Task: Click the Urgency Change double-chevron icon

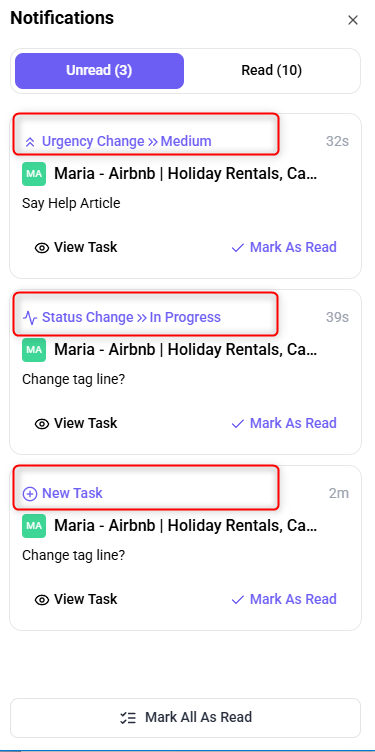Action: coord(30,141)
